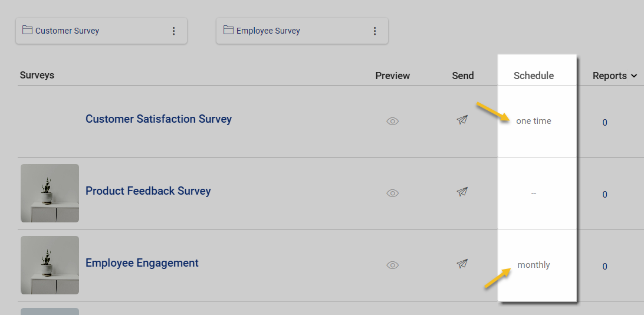Preview the Product Feedback Survey

[393, 193]
